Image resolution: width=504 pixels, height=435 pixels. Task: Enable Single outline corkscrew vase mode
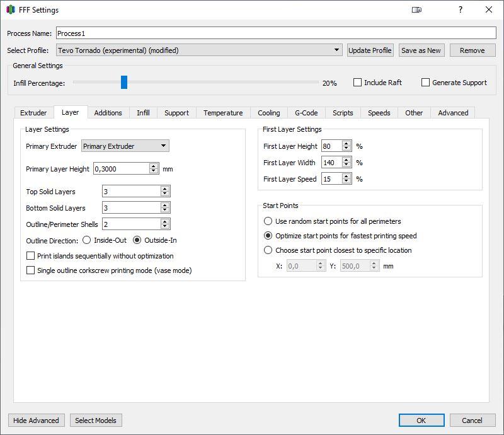click(30, 270)
